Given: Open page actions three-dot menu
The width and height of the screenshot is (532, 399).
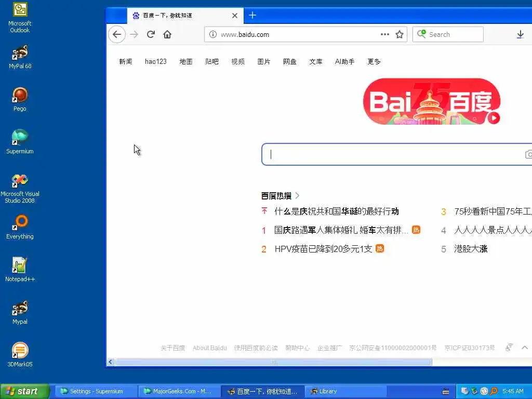Looking at the screenshot, I should (385, 34).
